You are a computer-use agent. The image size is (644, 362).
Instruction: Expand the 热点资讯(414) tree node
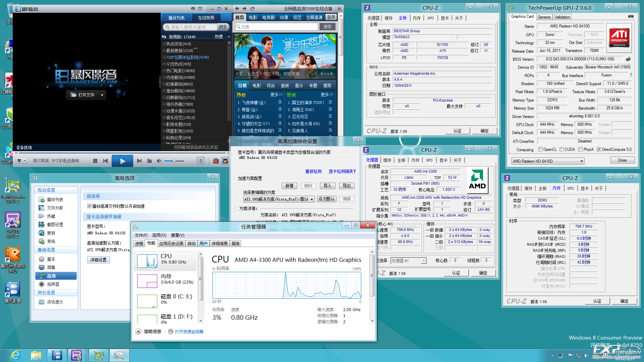click(x=164, y=44)
